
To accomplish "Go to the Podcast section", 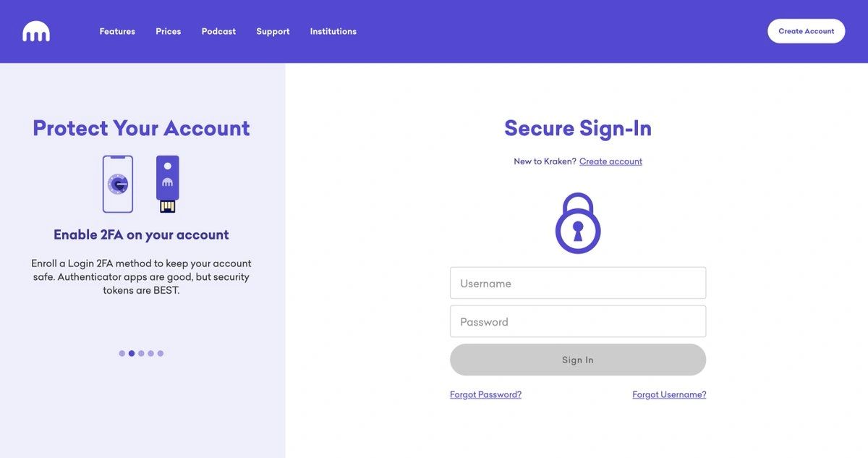I will tap(218, 31).
